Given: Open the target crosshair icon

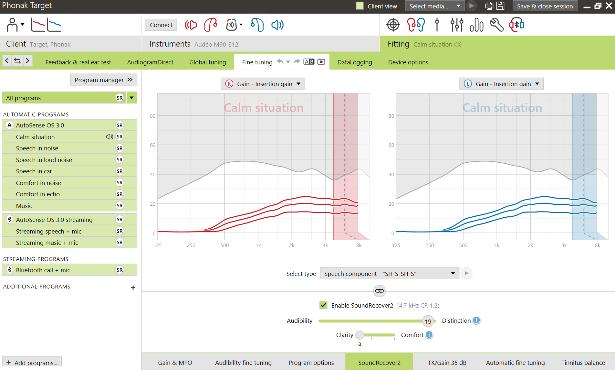Looking at the screenshot, I should coord(393,25).
